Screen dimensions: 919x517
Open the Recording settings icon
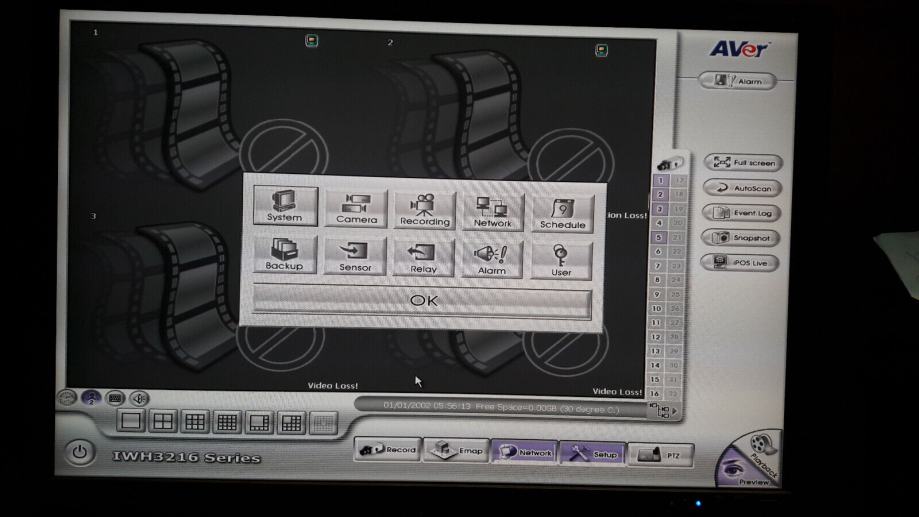pyautogui.click(x=424, y=210)
